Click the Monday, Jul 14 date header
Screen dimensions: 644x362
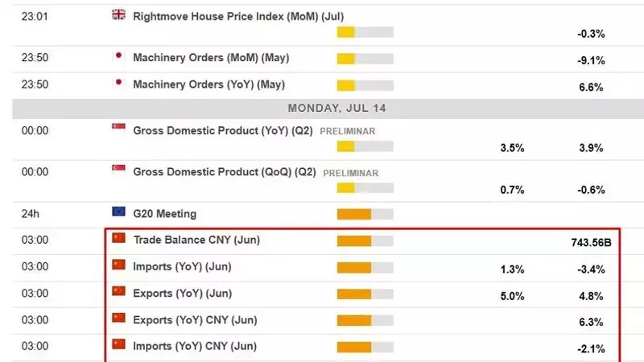336,109
